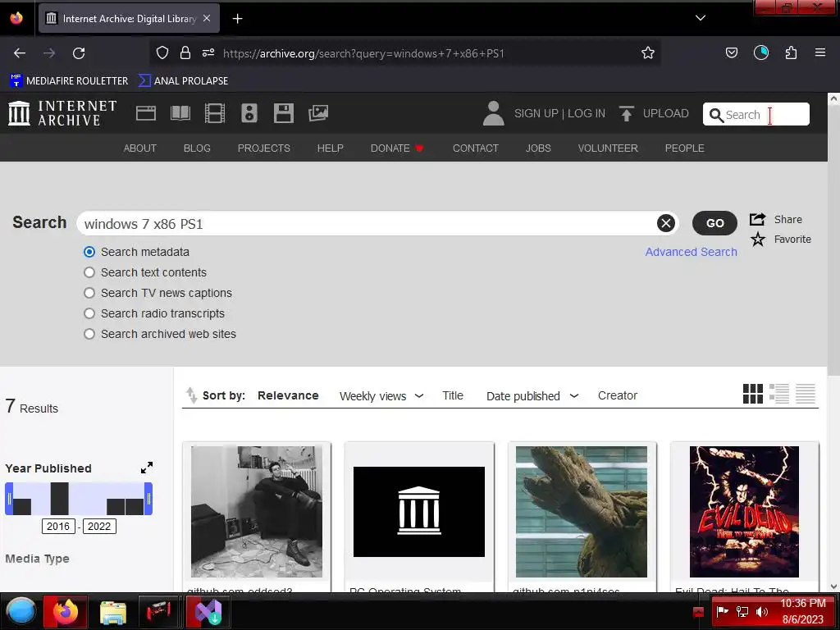Click the Share icon
This screenshot has width=840, height=630.
point(757,219)
